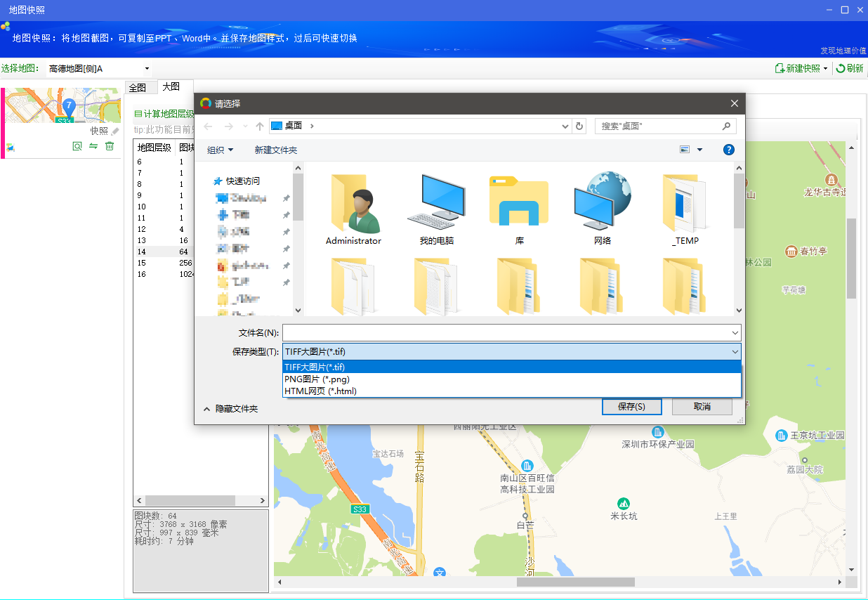
Task: Click 隐藏文件夹 to collapse the folder pane
Action: click(x=230, y=408)
